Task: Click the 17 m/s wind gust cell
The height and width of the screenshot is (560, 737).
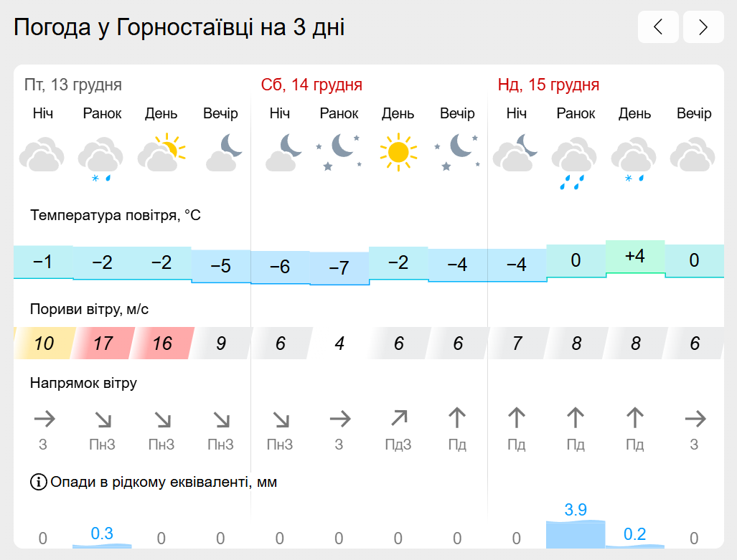Action: click(x=103, y=343)
